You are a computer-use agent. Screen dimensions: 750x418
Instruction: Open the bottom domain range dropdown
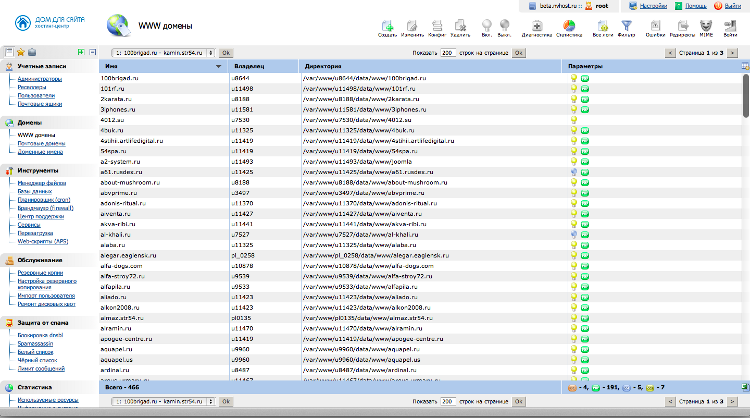tap(163, 401)
